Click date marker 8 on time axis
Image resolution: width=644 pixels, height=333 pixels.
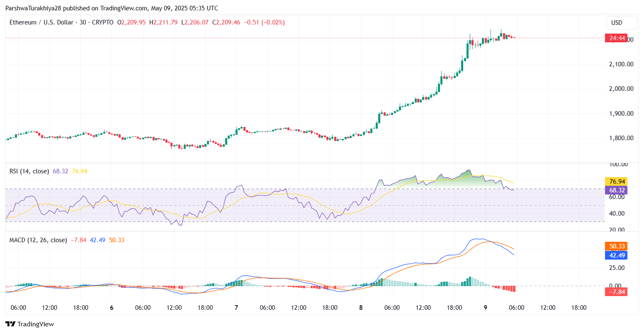[361, 308]
